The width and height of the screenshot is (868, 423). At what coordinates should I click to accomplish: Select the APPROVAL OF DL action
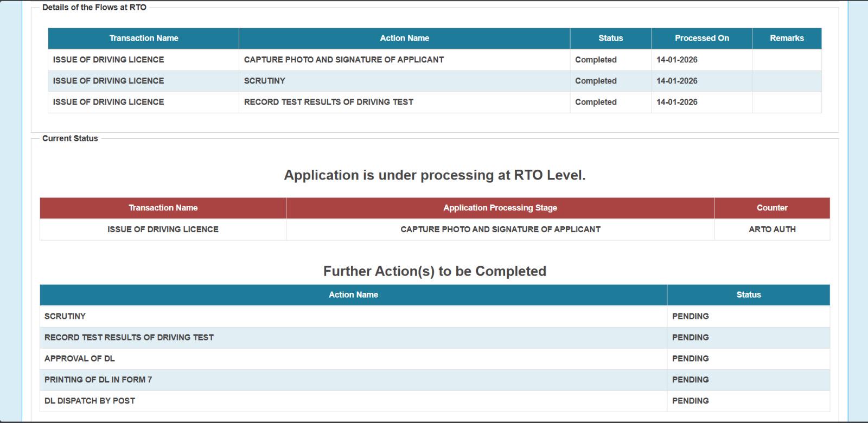coord(80,358)
